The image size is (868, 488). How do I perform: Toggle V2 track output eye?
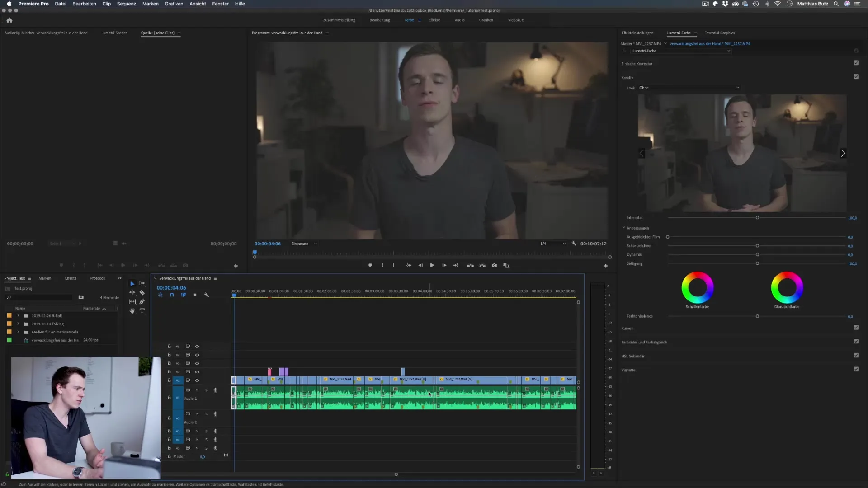click(x=197, y=372)
